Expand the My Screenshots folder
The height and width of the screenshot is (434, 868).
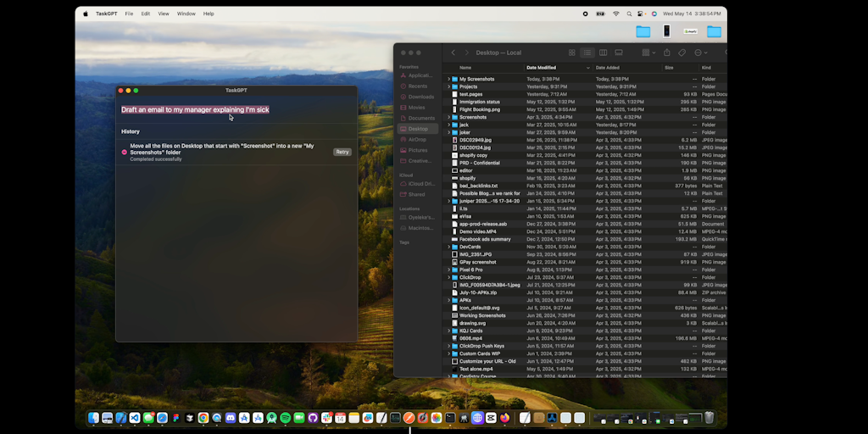pos(448,79)
